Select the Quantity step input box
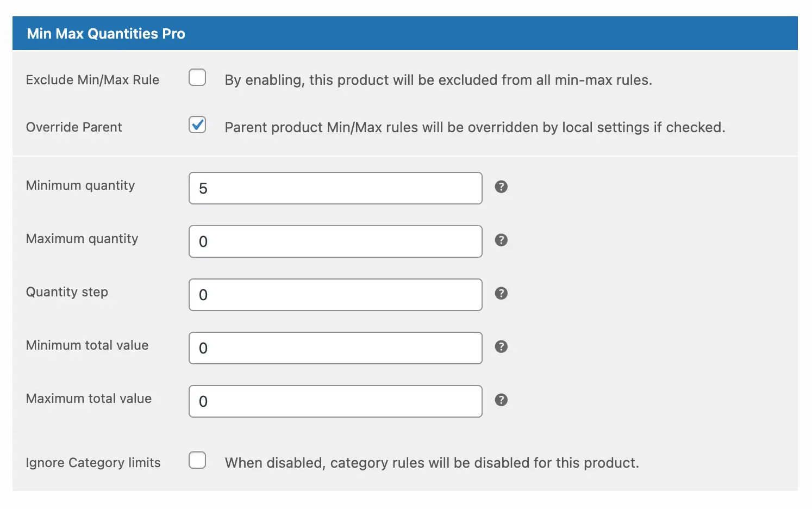Screen dimensions: 812x509 335,295
